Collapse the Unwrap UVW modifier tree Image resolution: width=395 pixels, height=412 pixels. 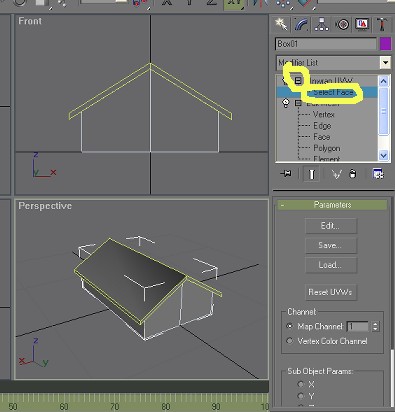(x=298, y=80)
